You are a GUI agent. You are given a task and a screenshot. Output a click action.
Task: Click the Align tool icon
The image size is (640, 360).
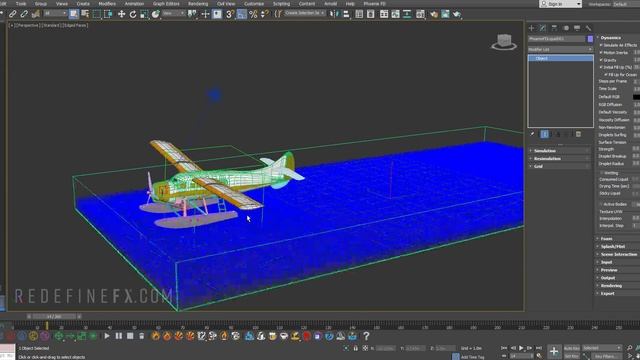point(346,14)
